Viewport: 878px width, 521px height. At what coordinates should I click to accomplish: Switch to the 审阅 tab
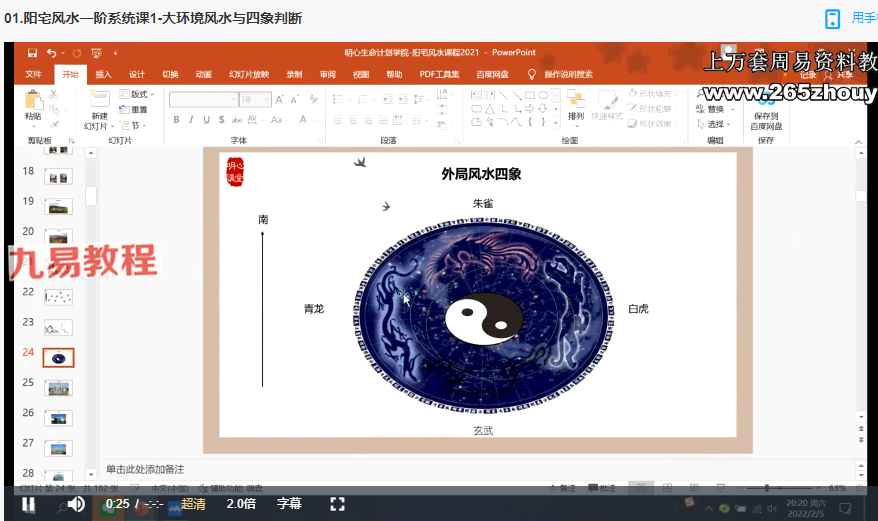(328, 75)
